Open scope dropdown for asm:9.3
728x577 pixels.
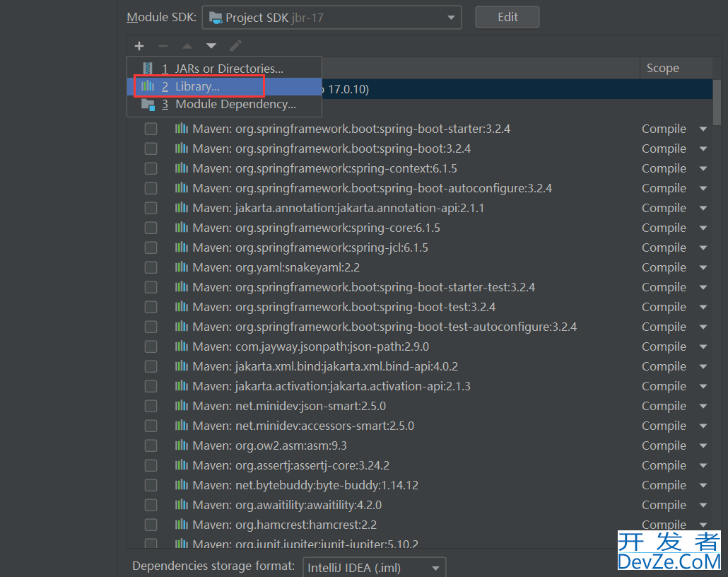click(x=703, y=446)
